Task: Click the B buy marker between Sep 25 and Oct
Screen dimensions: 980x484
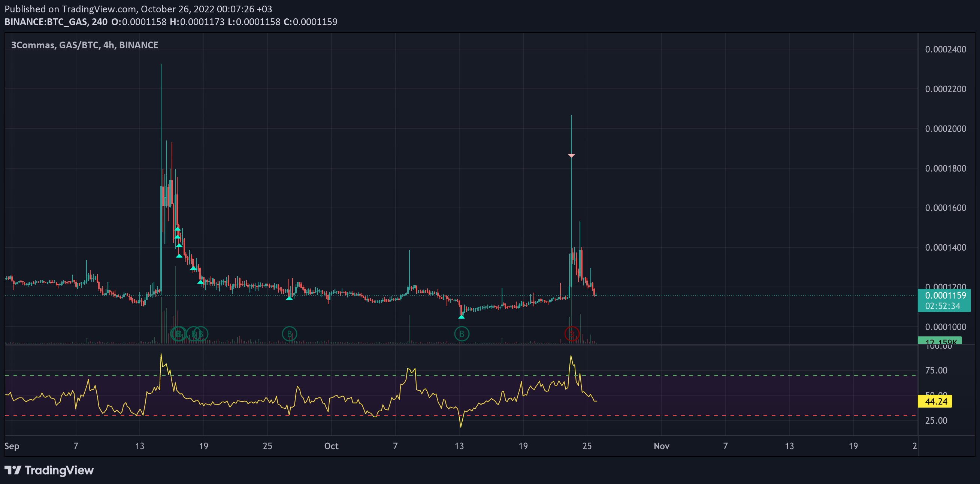Action: 290,334
